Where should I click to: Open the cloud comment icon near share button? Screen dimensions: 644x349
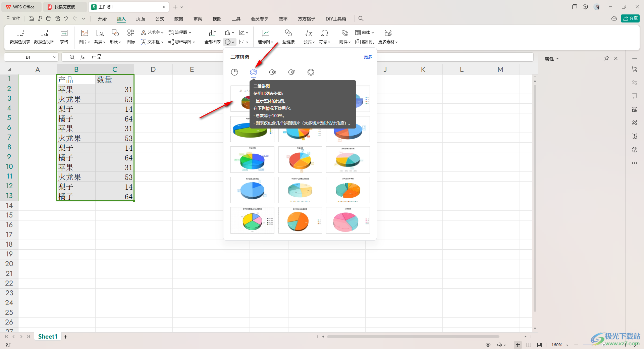click(614, 18)
